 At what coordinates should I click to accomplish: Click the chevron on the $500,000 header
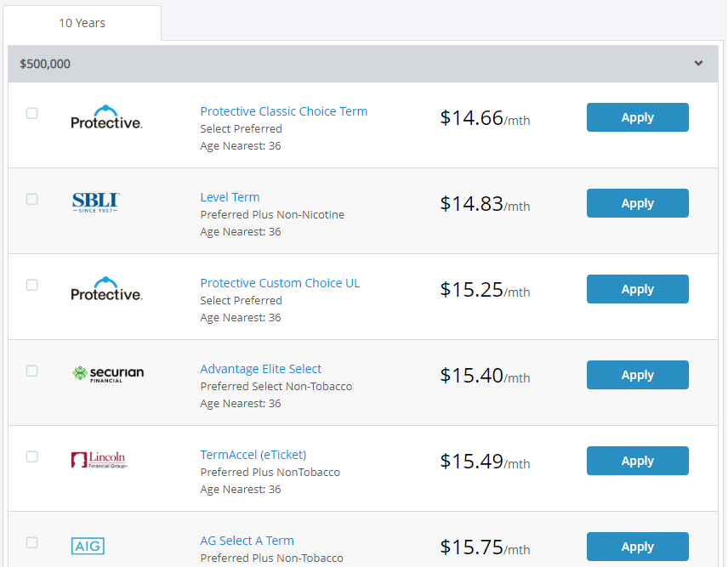click(x=698, y=63)
